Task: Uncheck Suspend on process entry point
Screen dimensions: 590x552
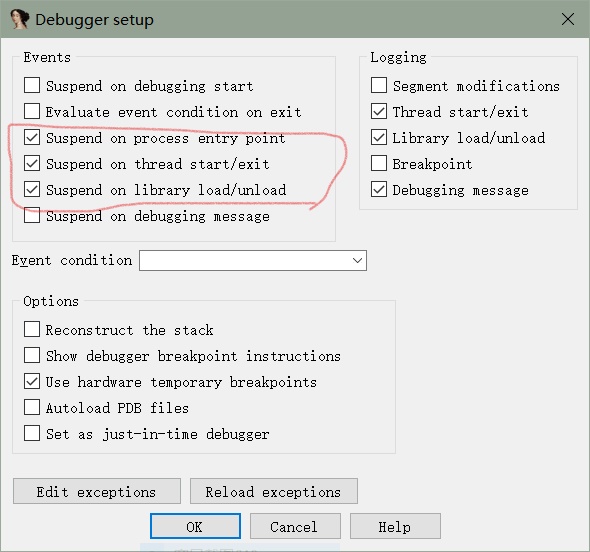Action: point(32,137)
